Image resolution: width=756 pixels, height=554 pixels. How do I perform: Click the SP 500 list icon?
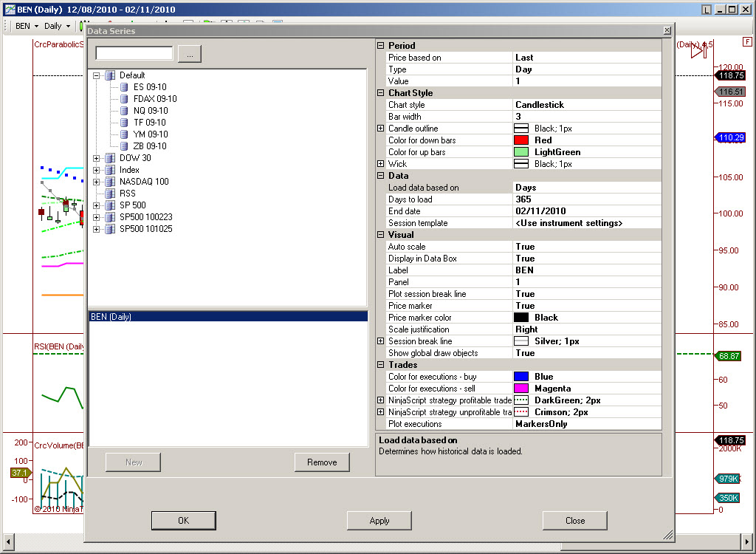click(110, 205)
